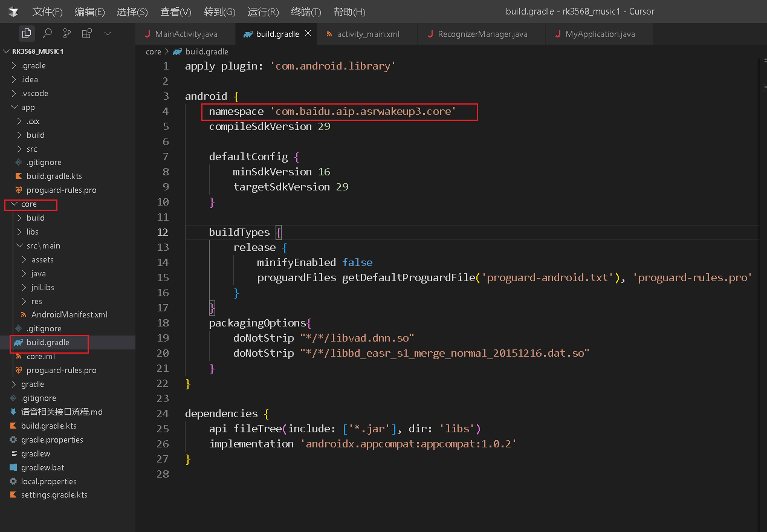The image size is (767, 532).
Task: Open the 查看(V) menu
Action: click(176, 11)
